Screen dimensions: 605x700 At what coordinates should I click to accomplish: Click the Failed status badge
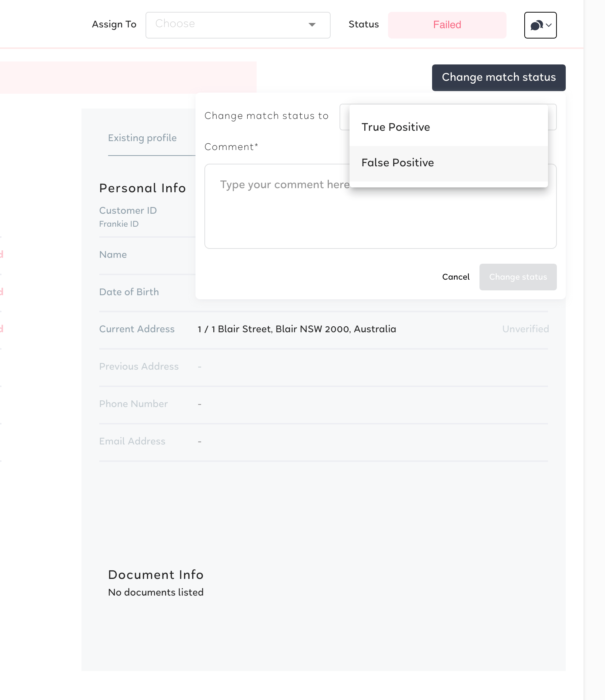point(447,25)
